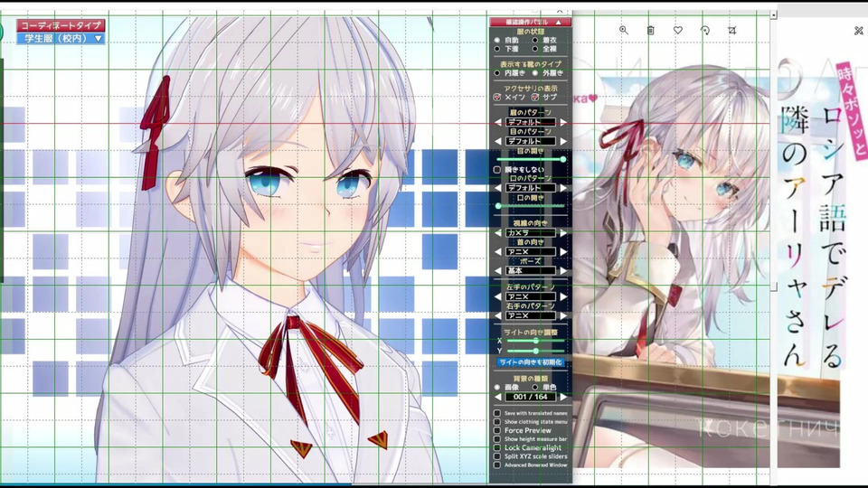This screenshot has height=488, width=868.
Task: Click the expand icon at the viewer's top right
Action: [859, 31]
